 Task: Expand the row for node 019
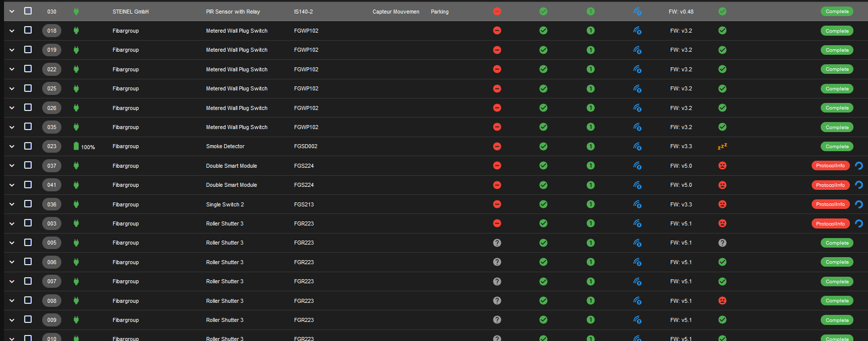pyautogui.click(x=12, y=50)
